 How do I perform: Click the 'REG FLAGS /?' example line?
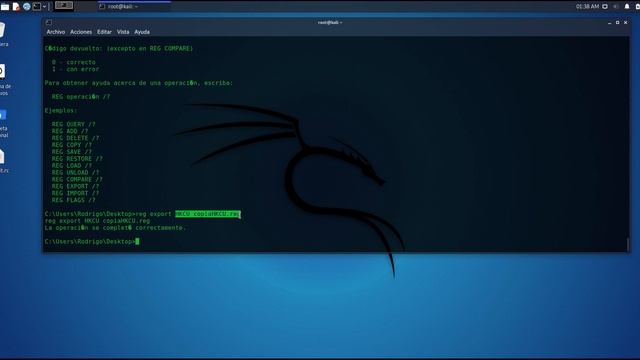[73, 200]
